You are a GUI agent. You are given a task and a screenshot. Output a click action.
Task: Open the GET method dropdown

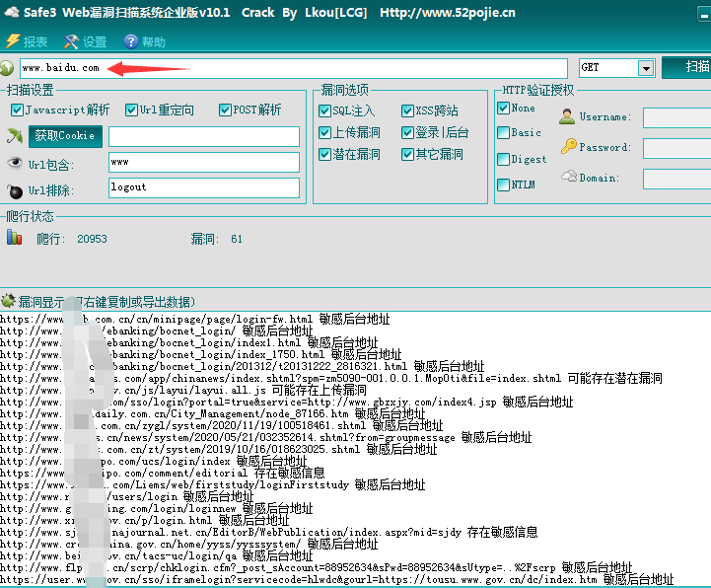pyautogui.click(x=646, y=68)
